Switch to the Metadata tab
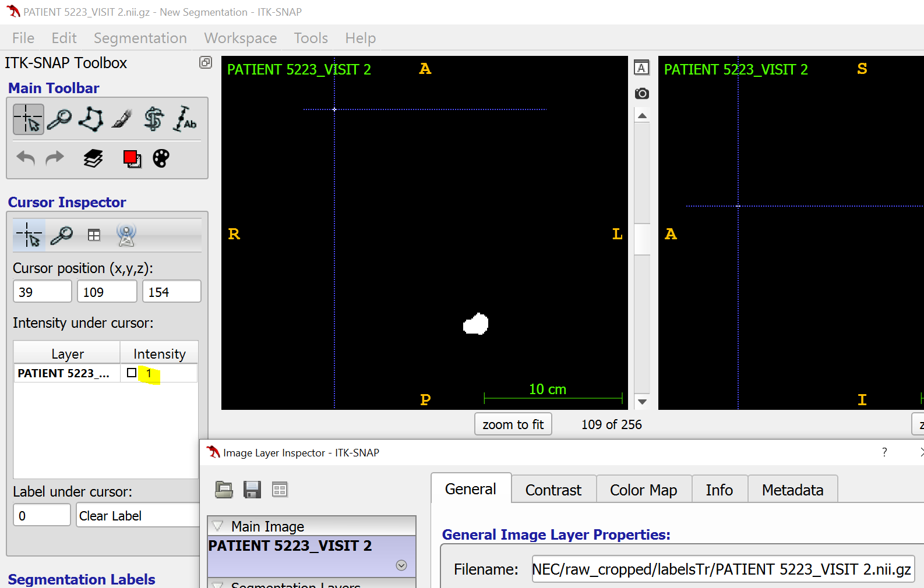Viewport: 924px width, 588px height. [793, 490]
